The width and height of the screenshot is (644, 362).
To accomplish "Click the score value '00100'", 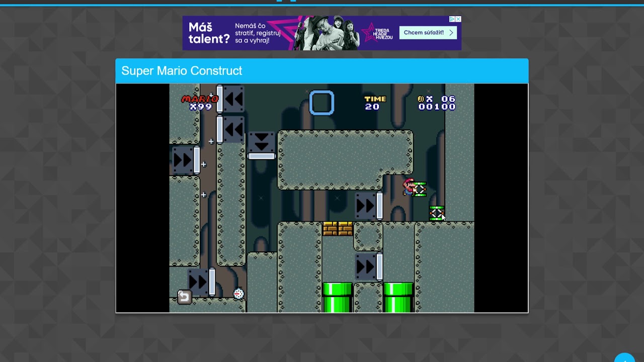I will point(437,107).
